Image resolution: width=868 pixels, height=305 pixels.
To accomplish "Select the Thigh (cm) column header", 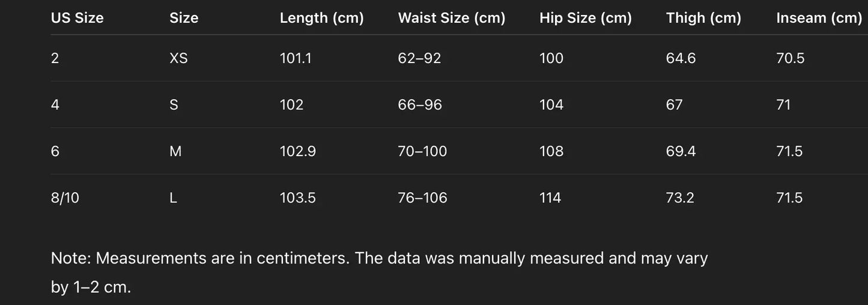I will [x=703, y=18].
